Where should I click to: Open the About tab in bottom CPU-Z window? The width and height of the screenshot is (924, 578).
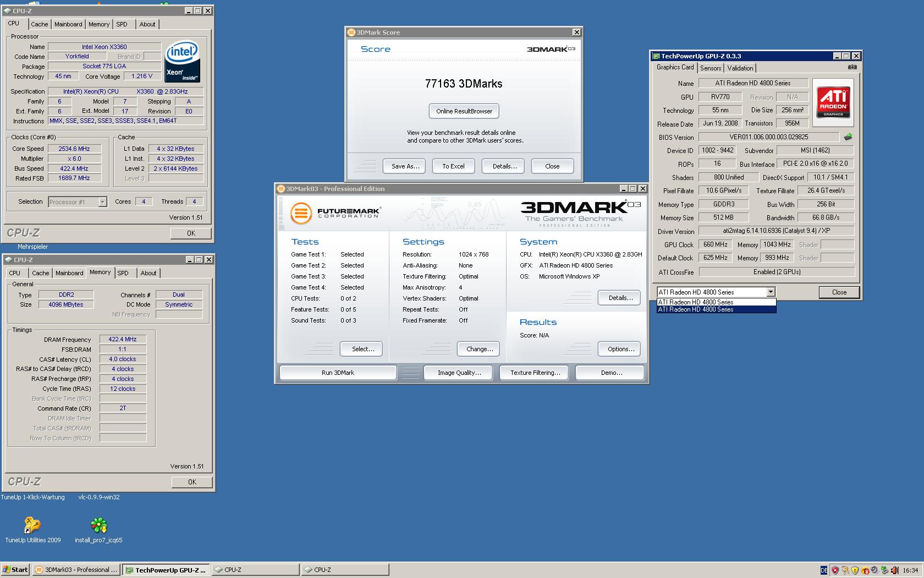[148, 273]
